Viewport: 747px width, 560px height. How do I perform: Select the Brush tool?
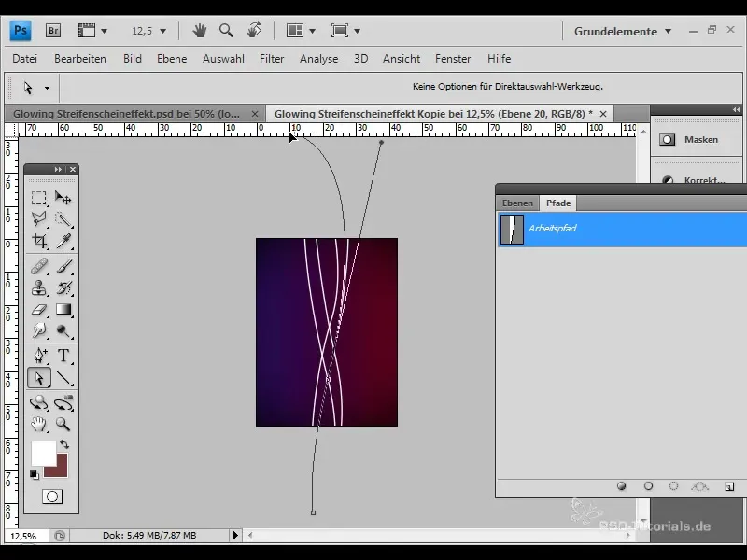[63, 266]
